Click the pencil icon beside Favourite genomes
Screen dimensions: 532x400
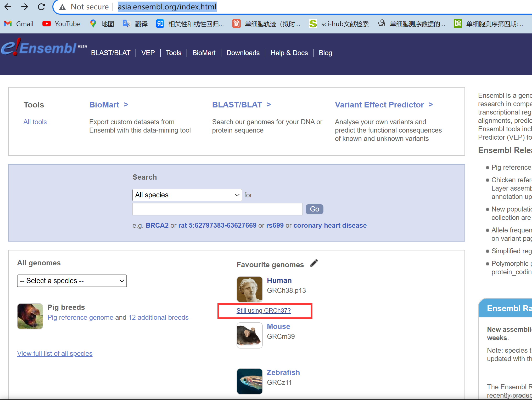pos(314,263)
